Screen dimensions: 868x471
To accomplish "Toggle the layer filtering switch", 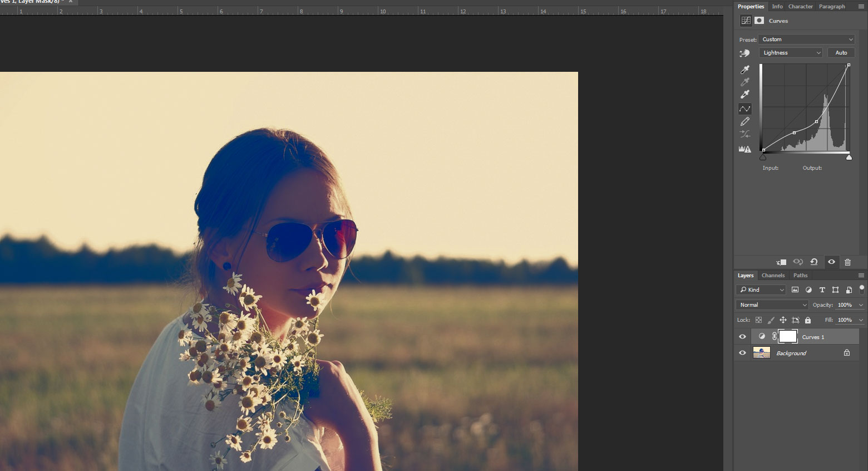I will click(x=862, y=289).
